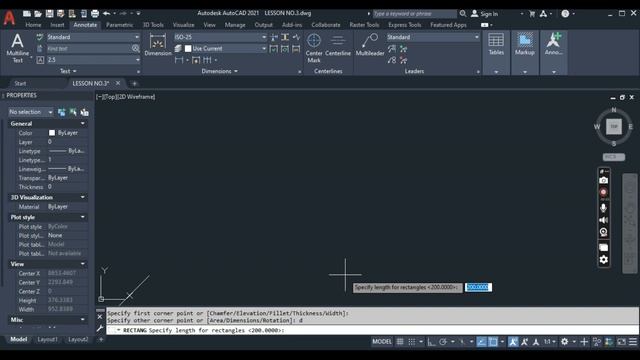Click the Linear dimension icon

coord(179,60)
